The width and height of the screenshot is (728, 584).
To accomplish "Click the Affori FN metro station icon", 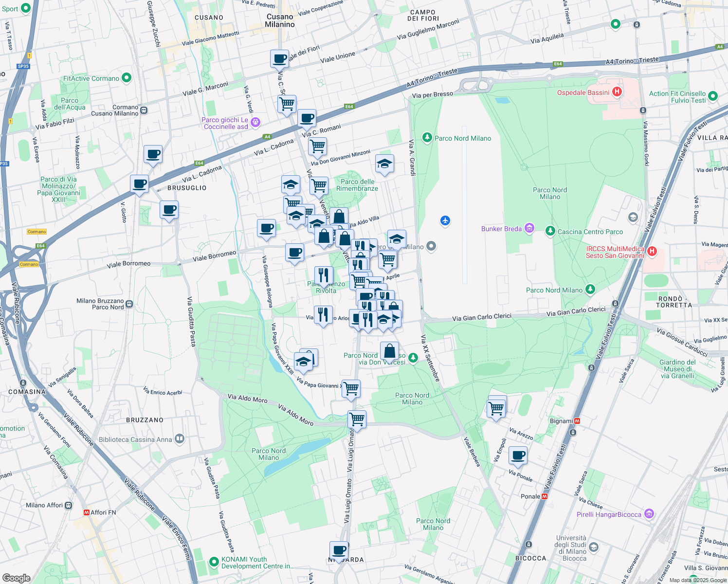I will point(87,512).
